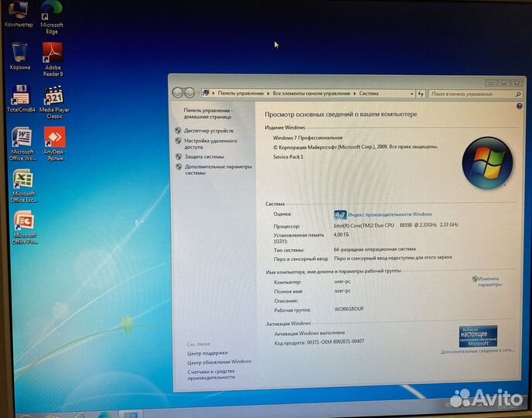Open Диспетчер устройств
532x418 pixels.
[x=209, y=131]
